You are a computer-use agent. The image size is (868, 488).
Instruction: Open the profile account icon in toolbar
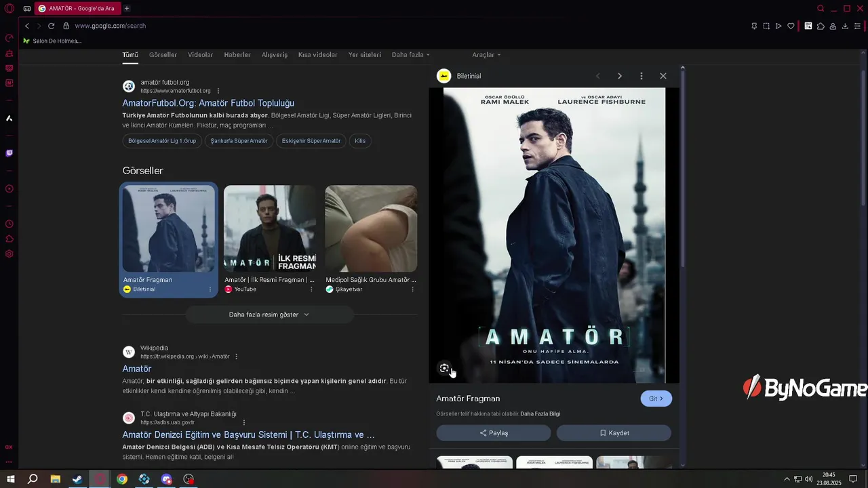(x=833, y=26)
